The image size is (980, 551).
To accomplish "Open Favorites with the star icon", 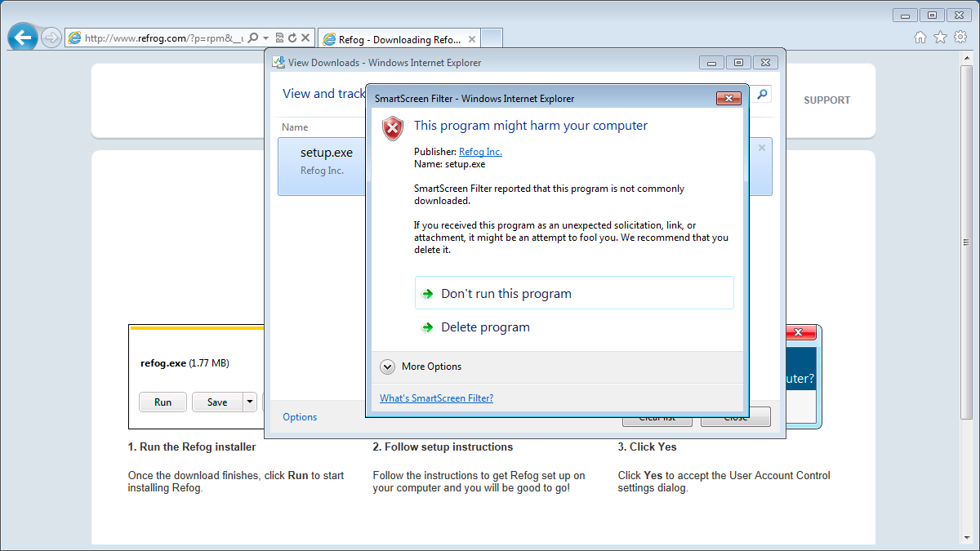I will coord(940,37).
